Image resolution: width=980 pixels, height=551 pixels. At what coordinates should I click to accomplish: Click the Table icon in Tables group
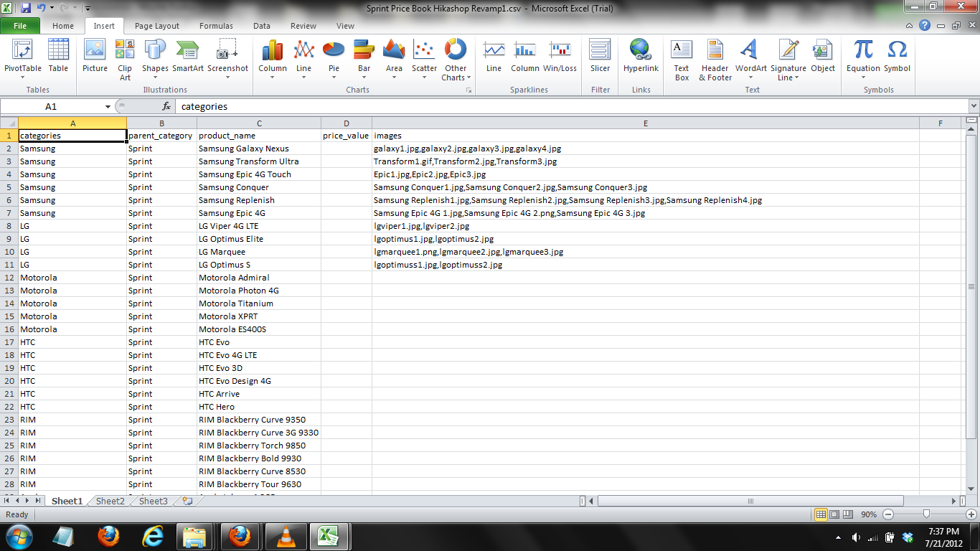pyautogui.click(x=58, y=56)
